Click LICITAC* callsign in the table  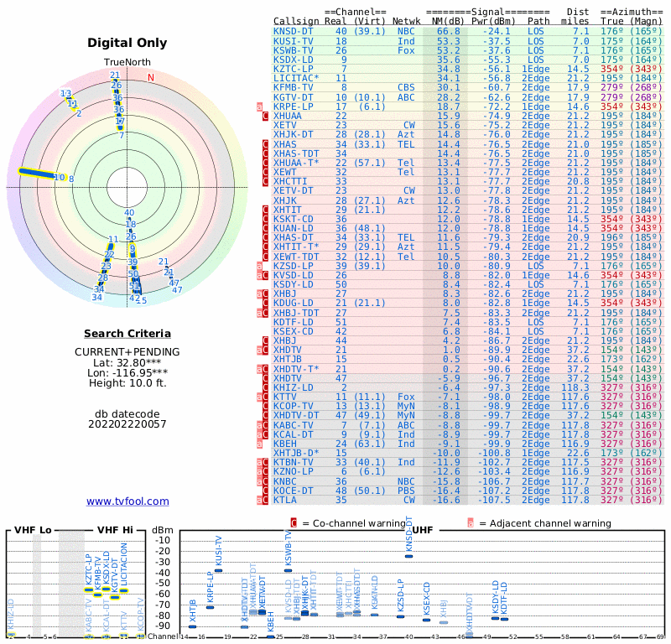296,78
